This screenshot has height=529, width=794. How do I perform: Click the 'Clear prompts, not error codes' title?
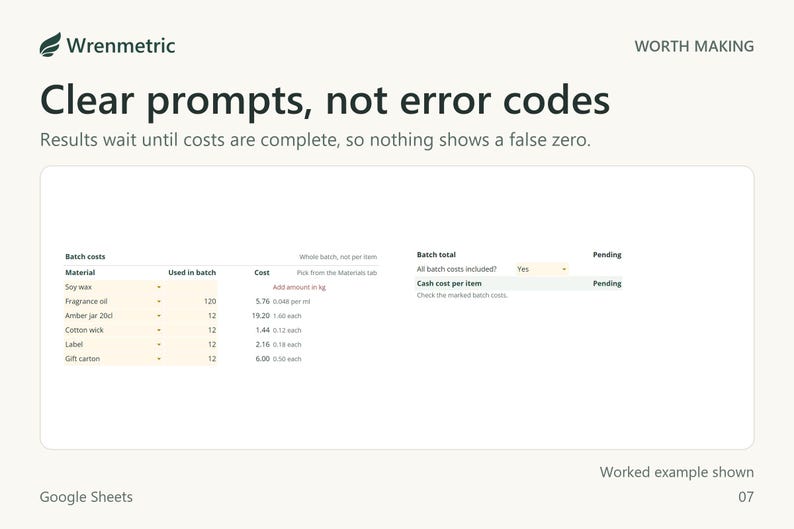[325, 101]
